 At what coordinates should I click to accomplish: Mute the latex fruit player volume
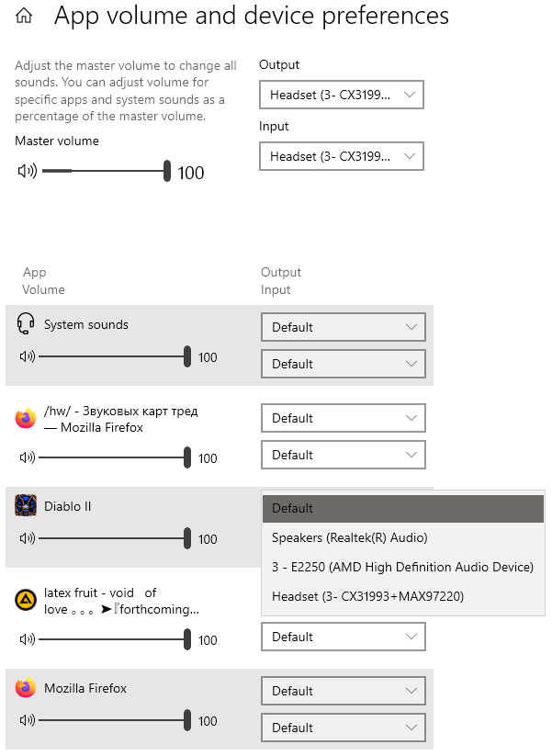pyautogui.click(x=27, y=639)
